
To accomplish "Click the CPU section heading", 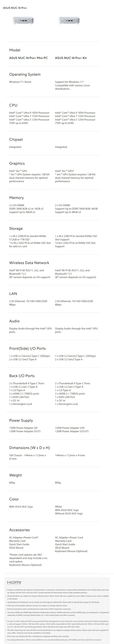I will [13, 105].
